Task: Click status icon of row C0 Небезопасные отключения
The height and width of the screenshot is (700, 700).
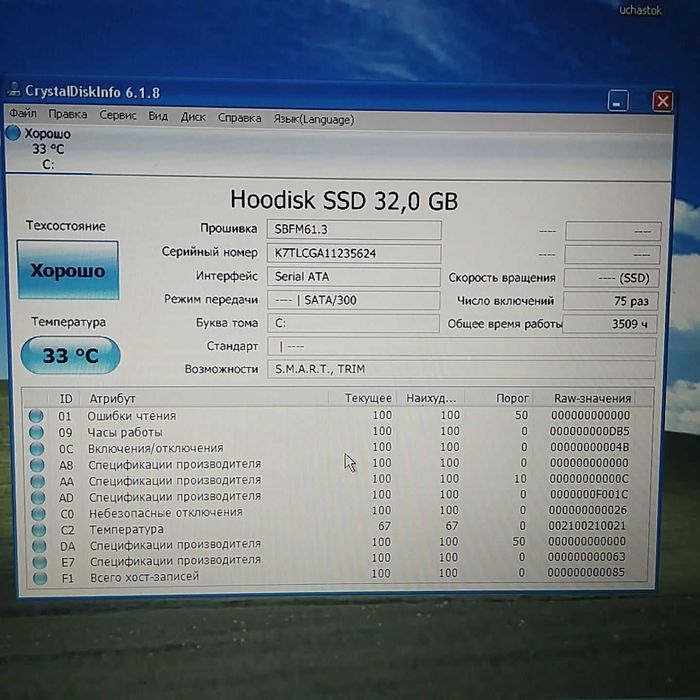Action: pyautogui.click(x=39, y=513)
